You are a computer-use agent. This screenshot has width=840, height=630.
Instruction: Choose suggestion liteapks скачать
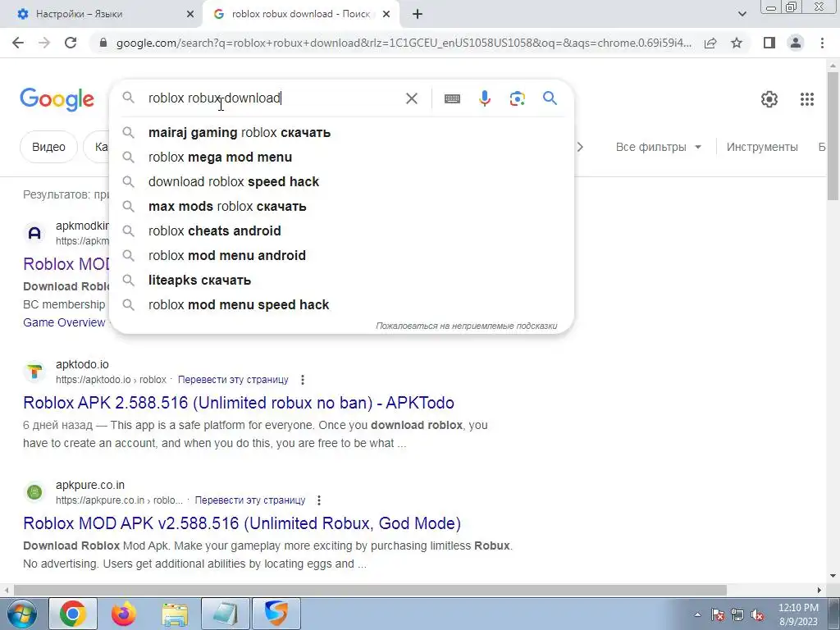(342, 281)
